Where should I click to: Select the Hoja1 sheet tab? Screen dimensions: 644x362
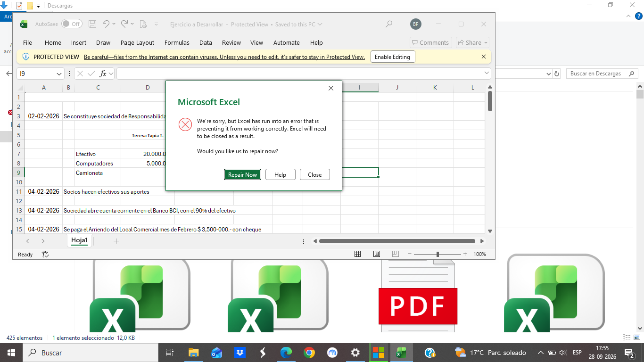coord(80,240)
